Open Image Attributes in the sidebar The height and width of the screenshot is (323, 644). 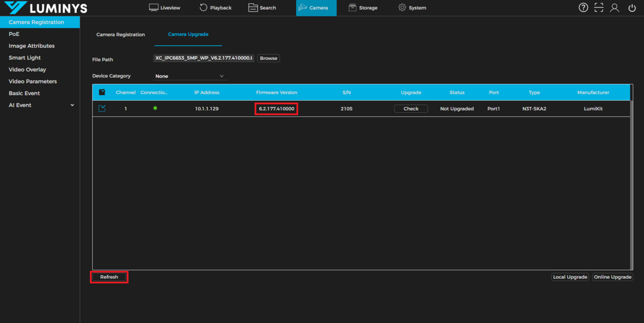tap(32, 46)
